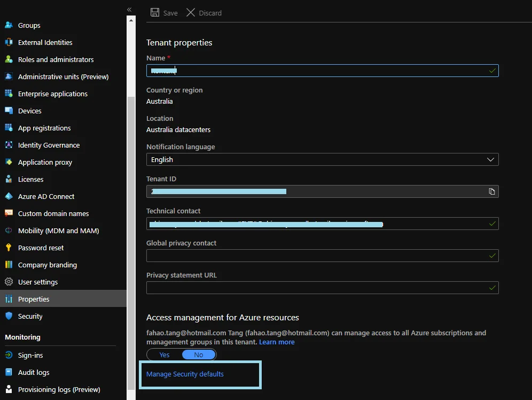Open the Notification language dropdown
Viewport: 532px width, 400px height.
[322, 159]
